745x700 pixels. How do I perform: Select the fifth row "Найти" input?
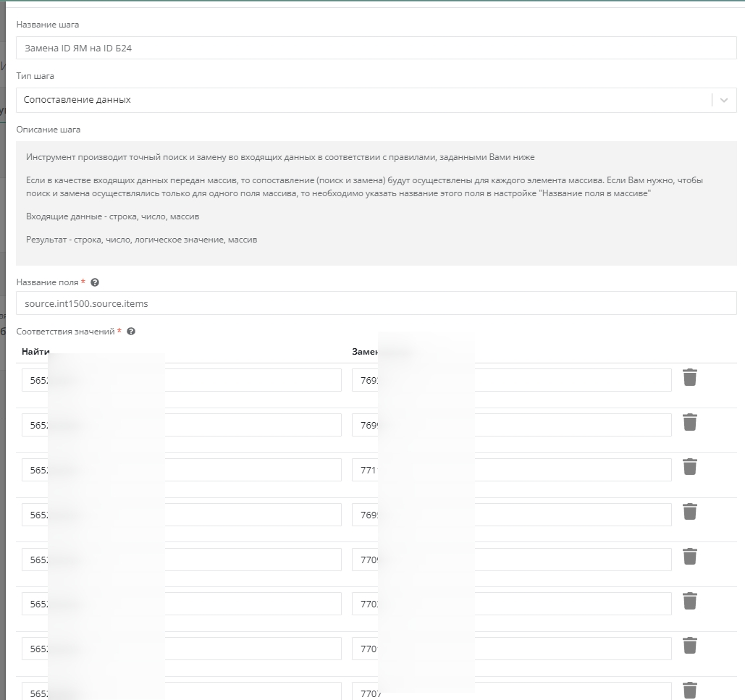(x=181, y=560)
